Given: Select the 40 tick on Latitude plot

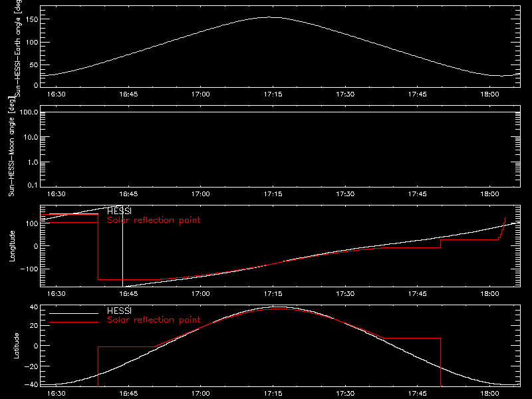Looking at the screenshot, I should (x=34, y=307).
